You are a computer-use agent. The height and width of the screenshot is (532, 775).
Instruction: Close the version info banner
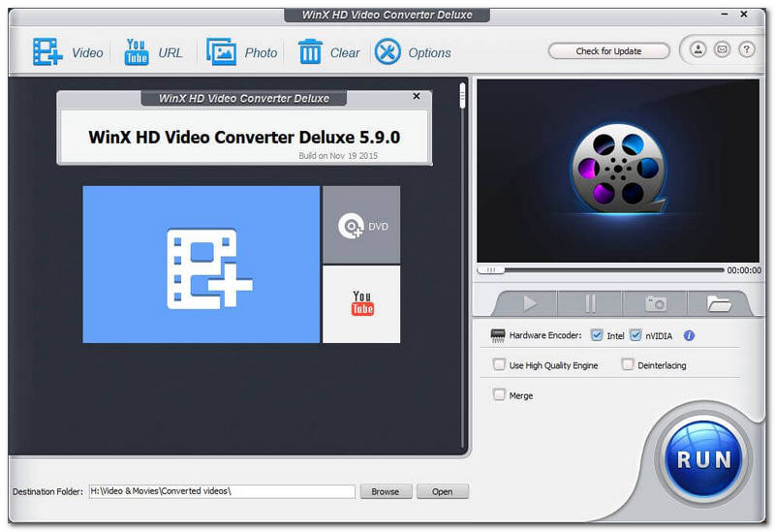[x=417, y=96]
